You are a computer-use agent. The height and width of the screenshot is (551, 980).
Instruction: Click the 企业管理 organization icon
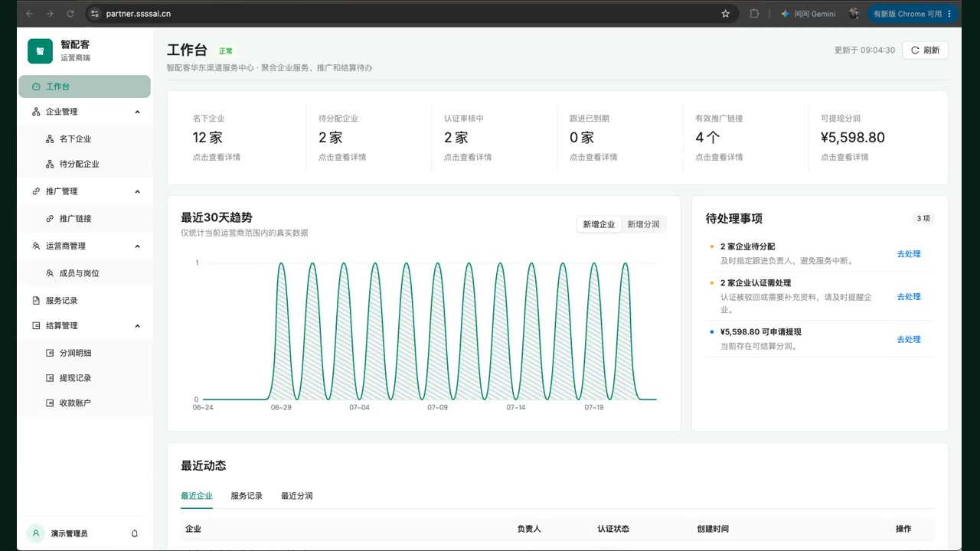coord(36,112)
